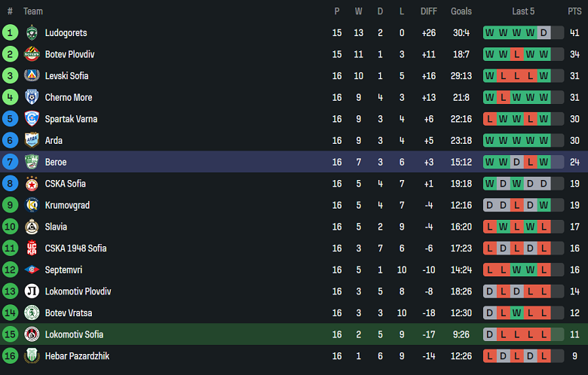Click Ludogorets' gray draw result badge
Image resolution: width=588 pixels, height=375 pixels.
(544, 32)
